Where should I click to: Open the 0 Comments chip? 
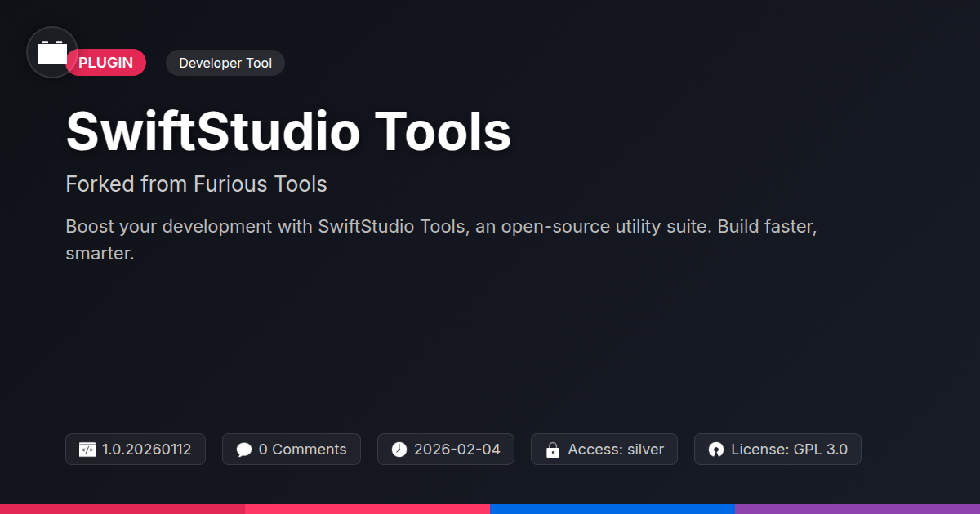[x=292, y=450]
